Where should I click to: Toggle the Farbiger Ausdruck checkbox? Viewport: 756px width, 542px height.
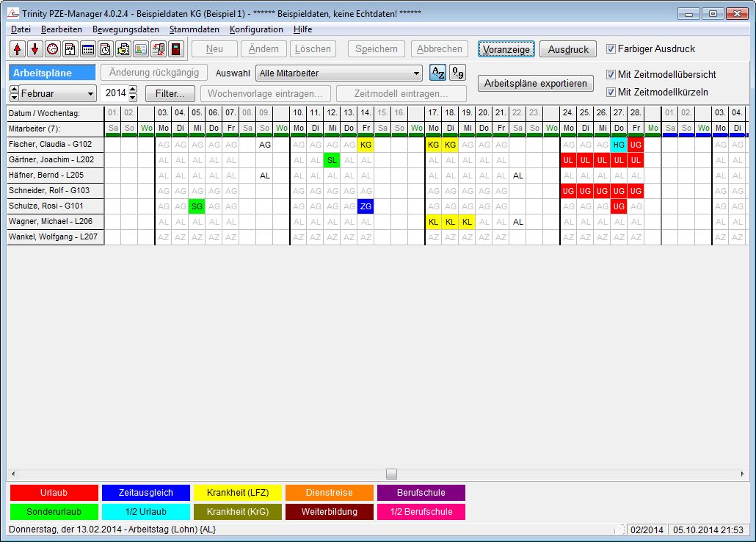[611, 49]
